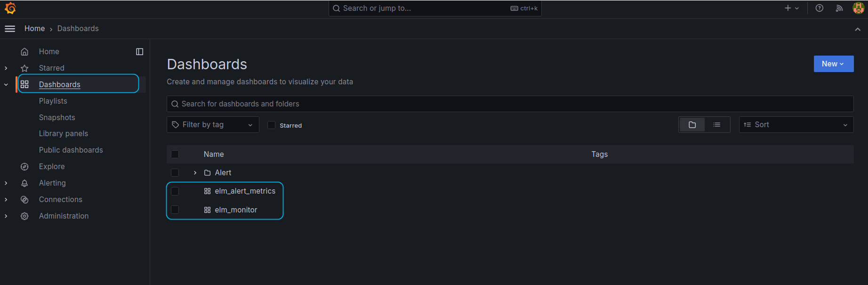The image size is (868, 285).
Task: Click the Grafana logo icon
Action: pyautogui.click(x=10, y=8)
